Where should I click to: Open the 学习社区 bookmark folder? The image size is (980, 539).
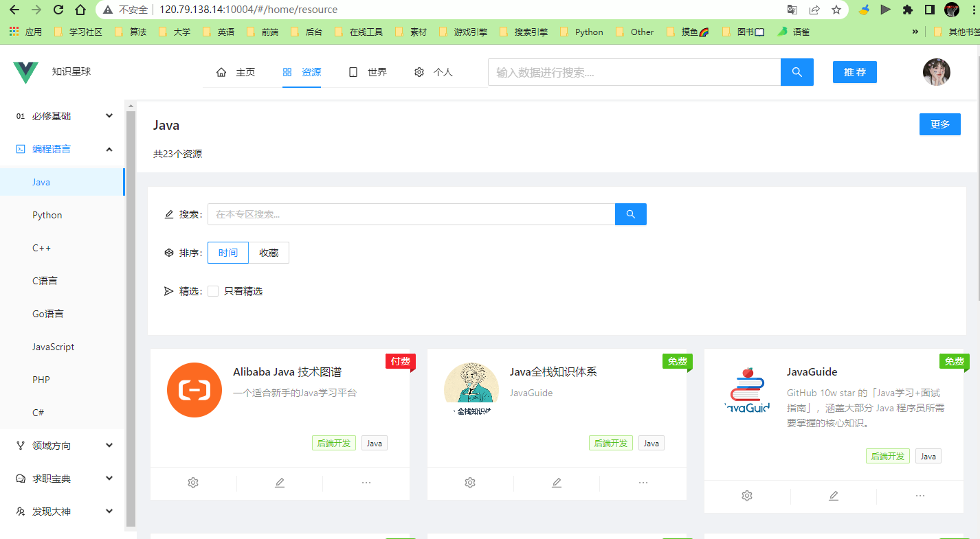78,32
